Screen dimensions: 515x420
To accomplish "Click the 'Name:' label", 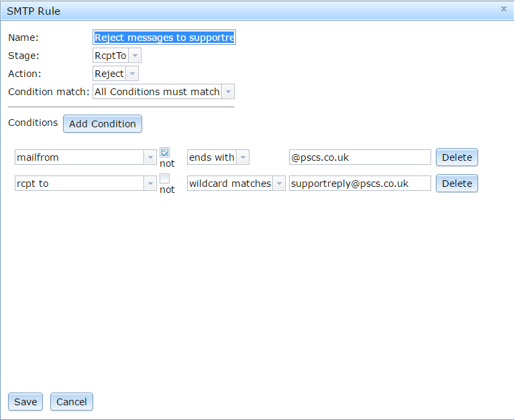I will pyautogui.click(x=23, y=38).
